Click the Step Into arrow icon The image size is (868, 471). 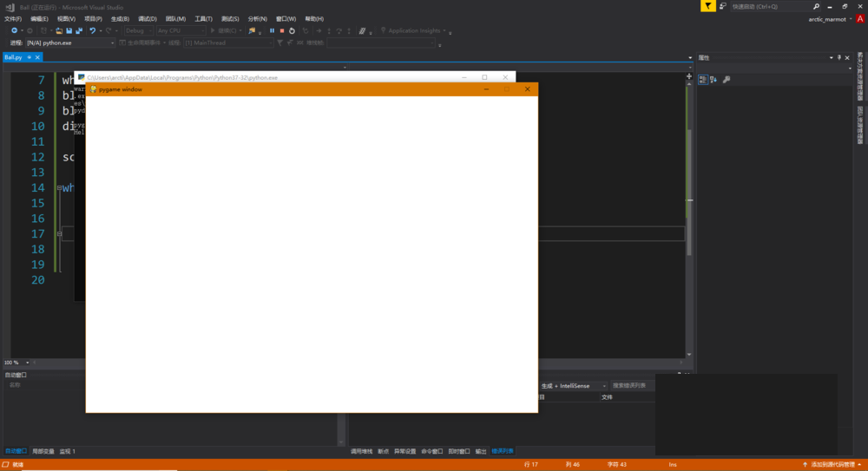(x=329, y=31)
